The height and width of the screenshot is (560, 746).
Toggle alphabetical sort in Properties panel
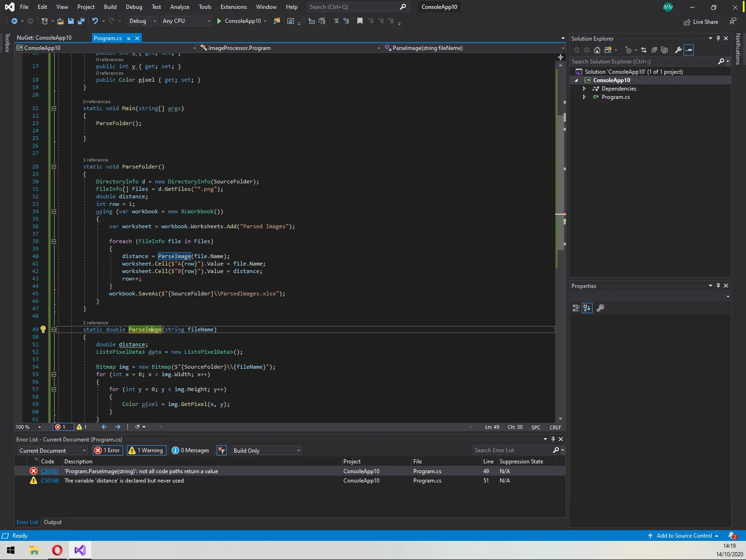click(x=587, y=308)
